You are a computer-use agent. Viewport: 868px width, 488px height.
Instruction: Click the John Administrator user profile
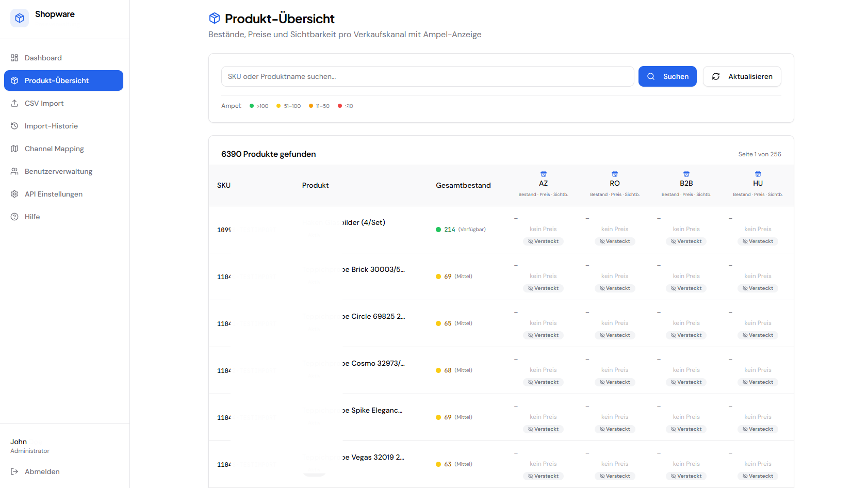(30, 446)
